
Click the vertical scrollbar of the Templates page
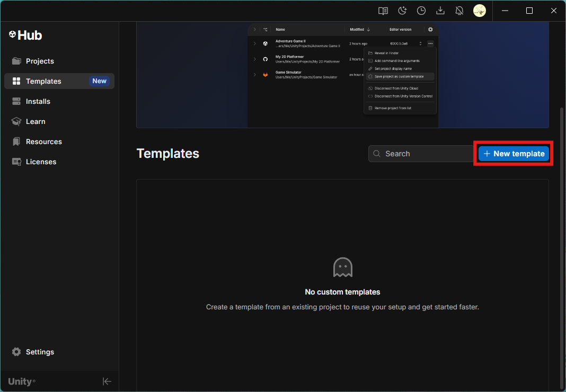561,249
